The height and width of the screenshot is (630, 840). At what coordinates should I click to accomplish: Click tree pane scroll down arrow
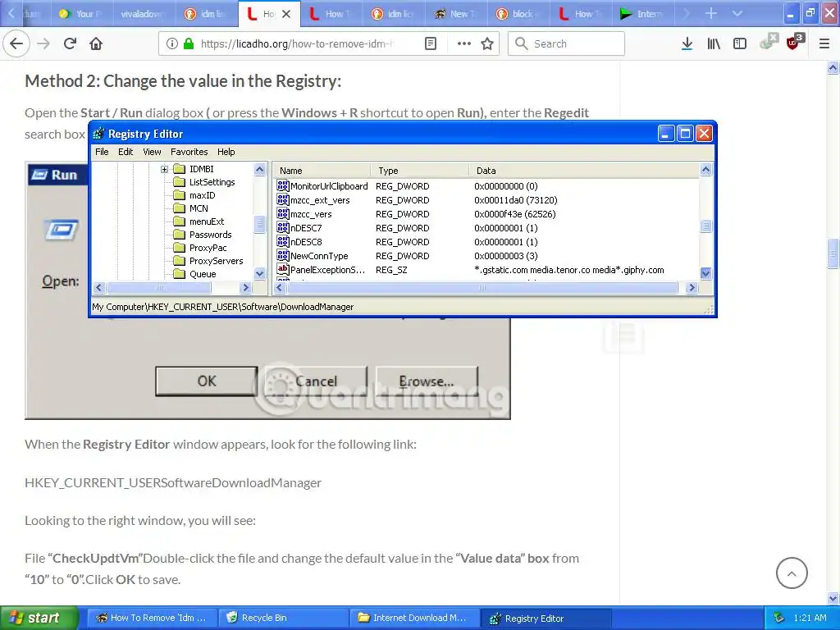coord(260,274)
